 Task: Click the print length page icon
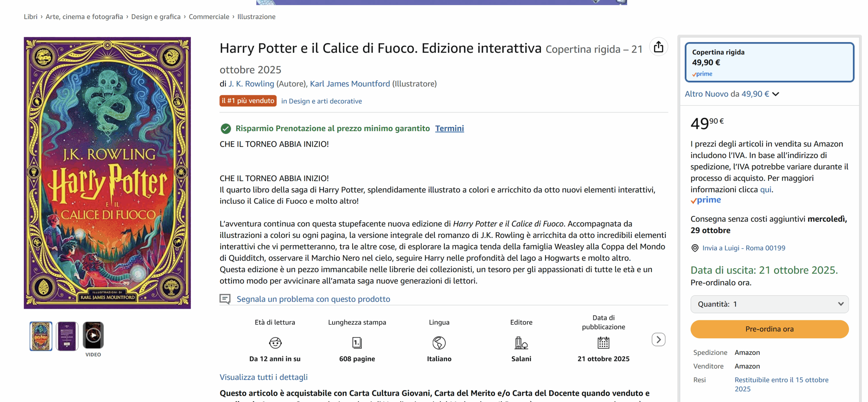[x=357, y=343]
